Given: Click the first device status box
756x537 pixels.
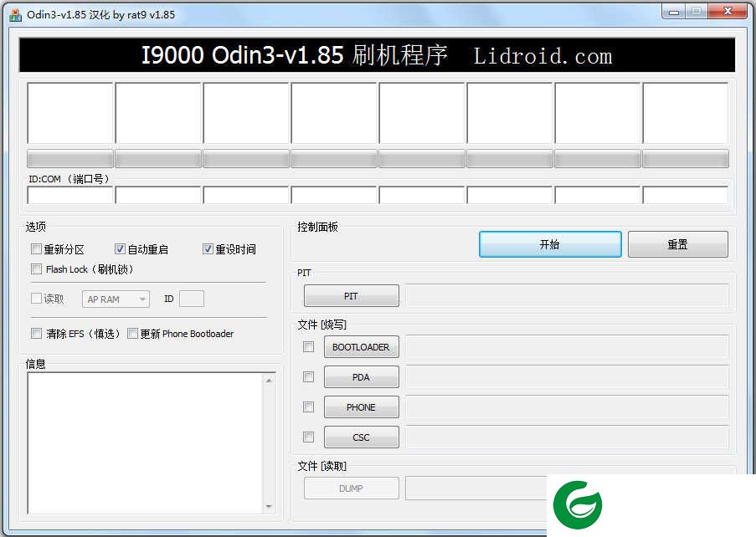Looking at the screenshot, I should (x=70, y=113).
